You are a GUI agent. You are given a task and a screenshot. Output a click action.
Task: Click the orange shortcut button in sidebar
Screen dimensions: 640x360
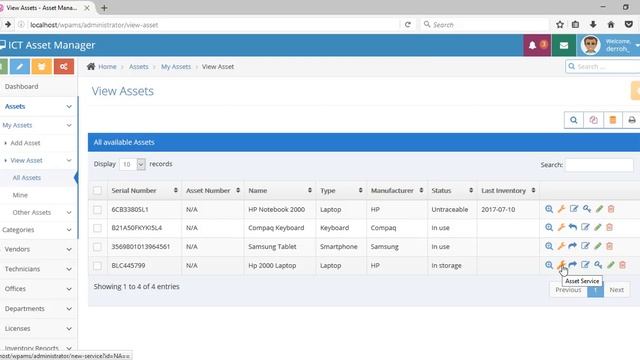tap(42, 67)
